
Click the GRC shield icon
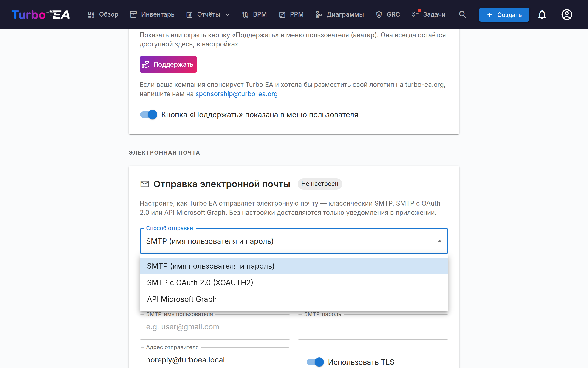(379, 15)
